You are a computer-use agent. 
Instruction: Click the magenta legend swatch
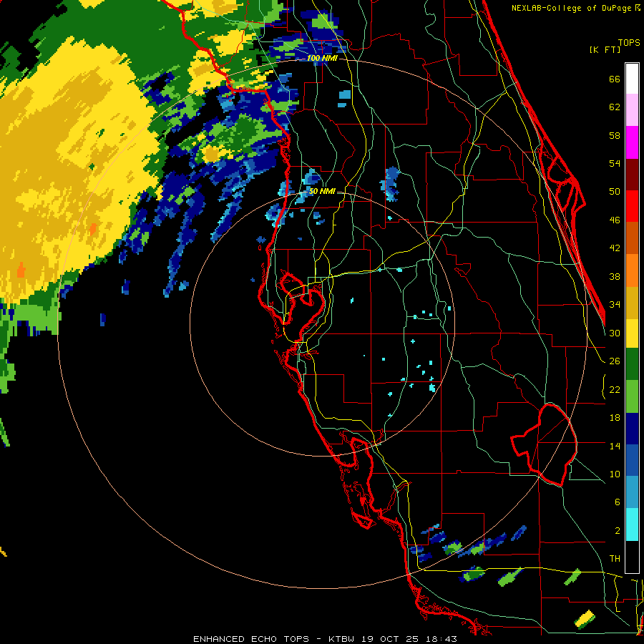(x=632, y=142)
